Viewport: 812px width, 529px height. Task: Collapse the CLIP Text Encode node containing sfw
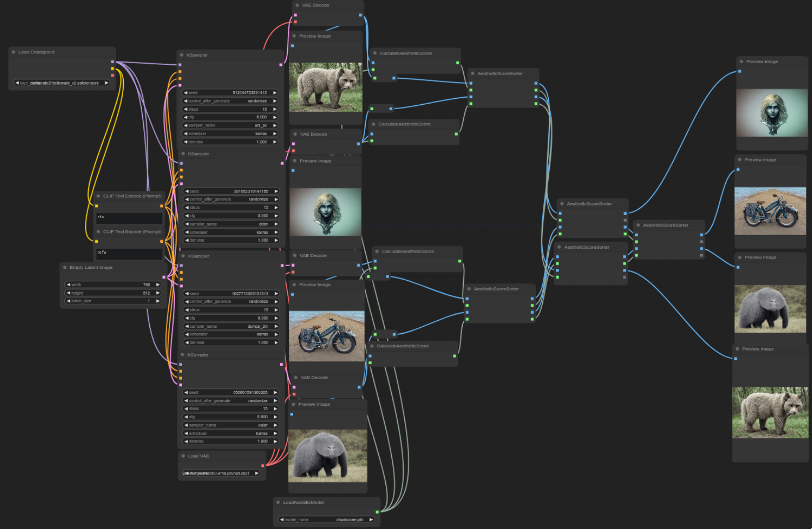(x=98, y=196)
